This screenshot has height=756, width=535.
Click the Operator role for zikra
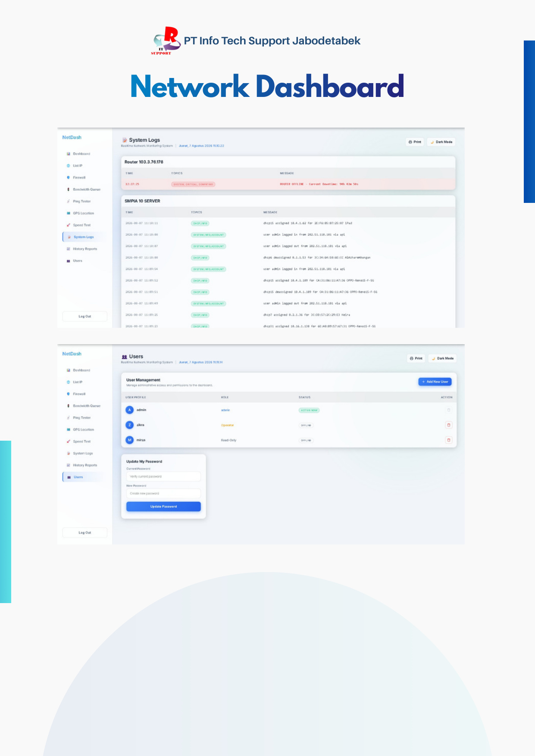(x=228, y=425)
